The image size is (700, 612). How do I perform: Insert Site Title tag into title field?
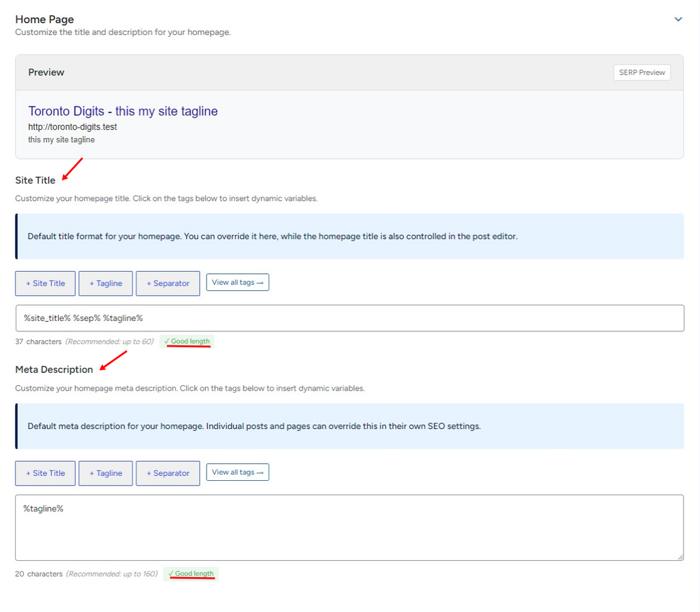coord(45,283)
